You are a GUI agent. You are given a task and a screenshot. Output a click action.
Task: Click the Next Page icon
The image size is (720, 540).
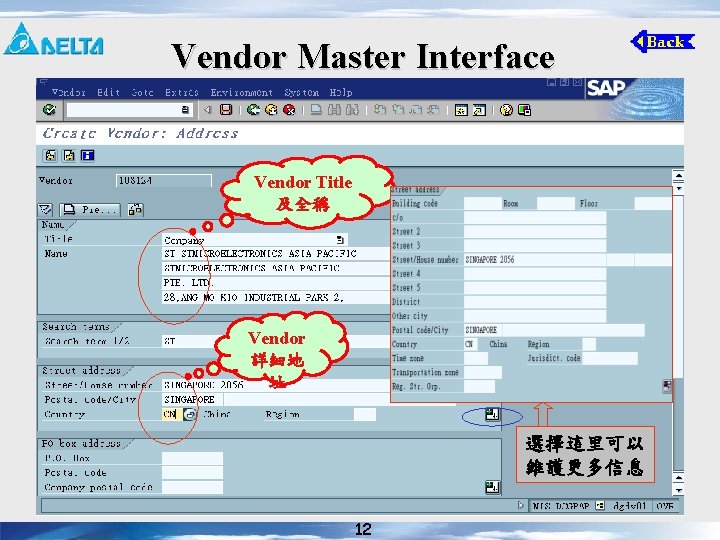[x=416, y=110]
